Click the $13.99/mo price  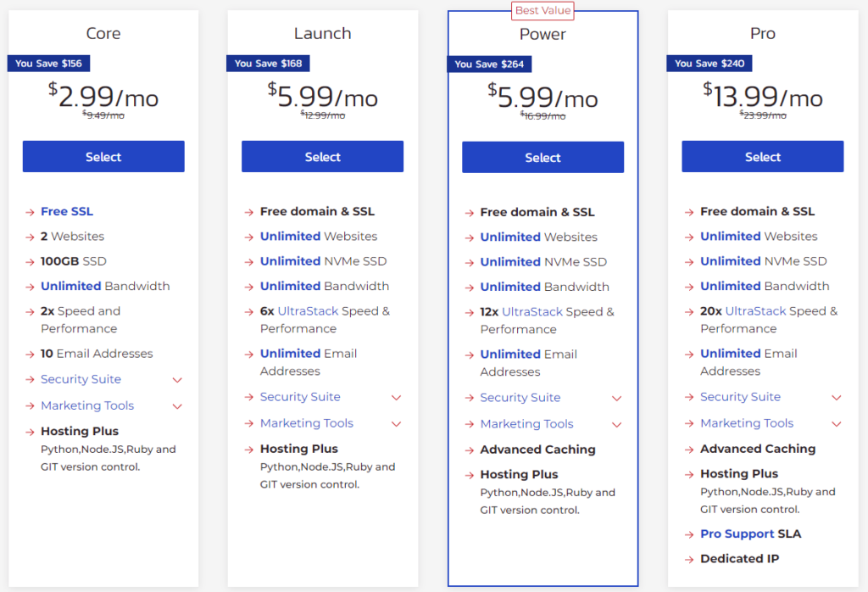click(x=763, y=95)
